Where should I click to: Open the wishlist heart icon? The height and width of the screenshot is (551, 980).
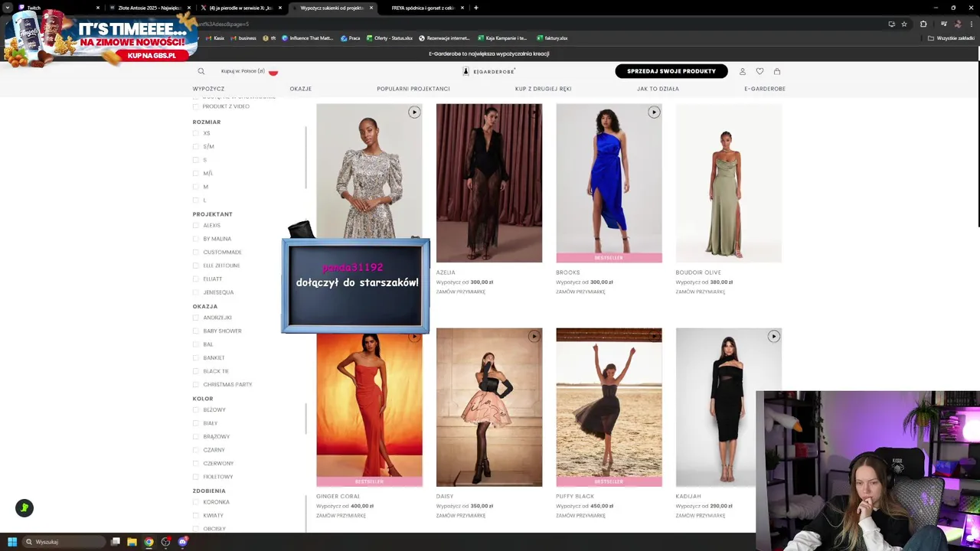[x=759, y=71]
